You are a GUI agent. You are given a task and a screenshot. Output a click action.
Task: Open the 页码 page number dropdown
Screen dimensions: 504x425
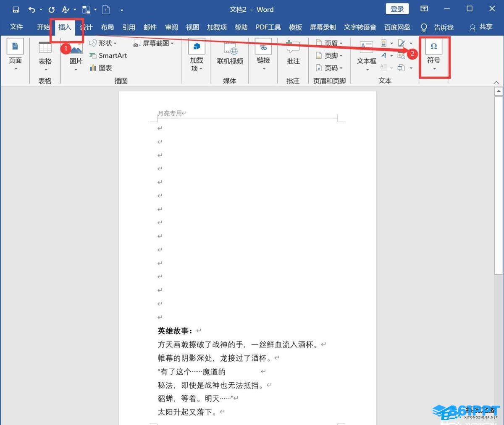click(x=329, y=68)
